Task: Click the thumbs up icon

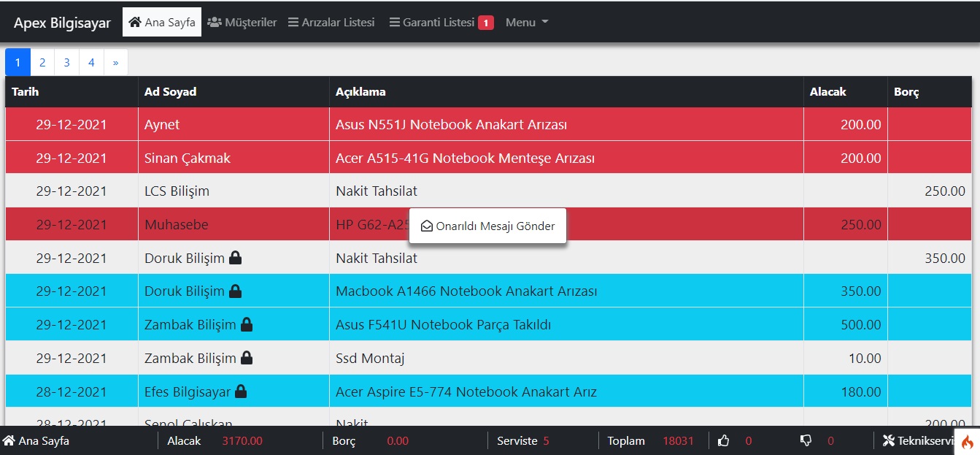Action: point(724,440)
